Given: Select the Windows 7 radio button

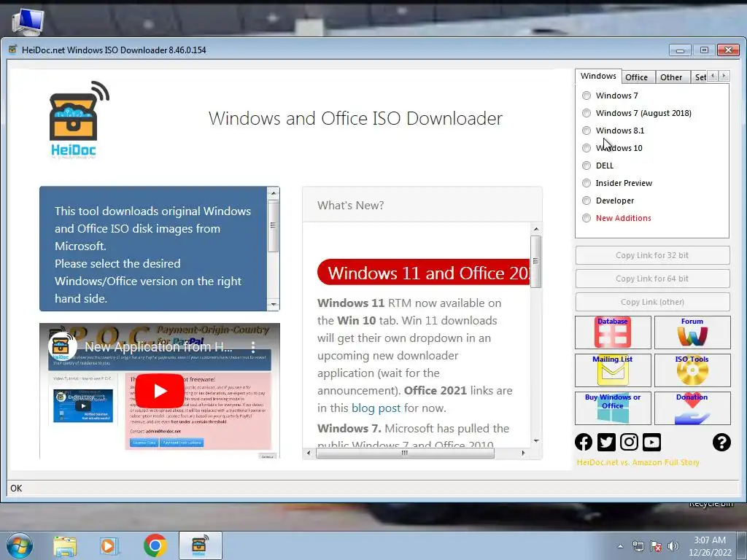Looking at the screenshot, I should pyautogui.click(x=587, y=96).
